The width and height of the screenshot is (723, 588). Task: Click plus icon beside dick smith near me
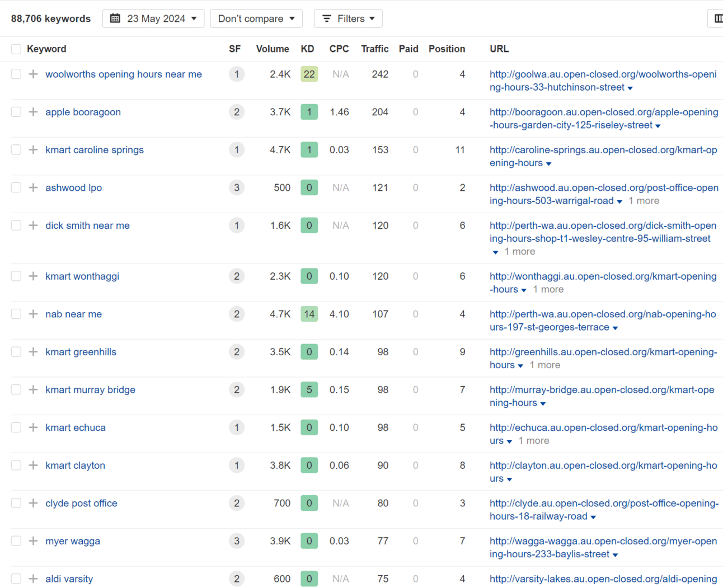tap(34, 225)
